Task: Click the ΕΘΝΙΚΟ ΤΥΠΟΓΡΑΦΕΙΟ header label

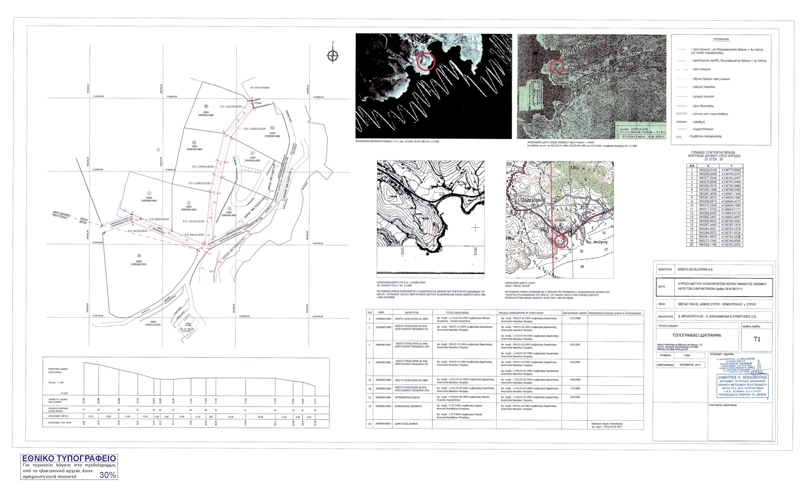Action: click(x=69, y=459)
